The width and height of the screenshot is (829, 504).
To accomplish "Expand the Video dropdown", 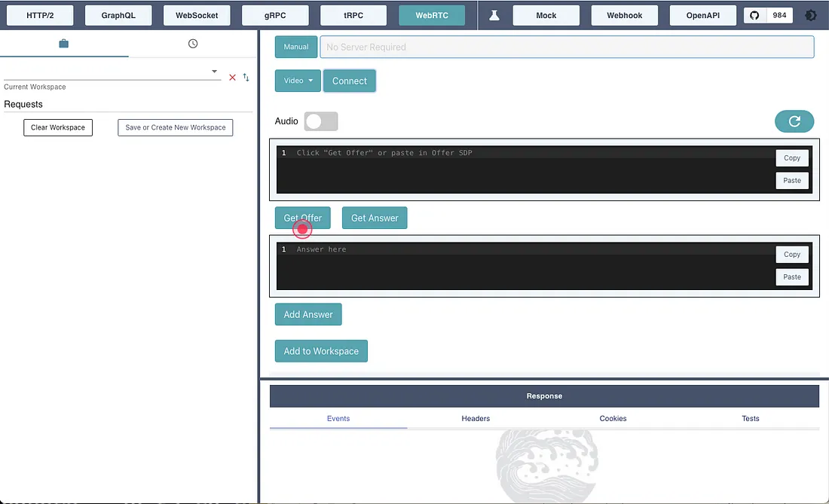I will coord(298,81).
